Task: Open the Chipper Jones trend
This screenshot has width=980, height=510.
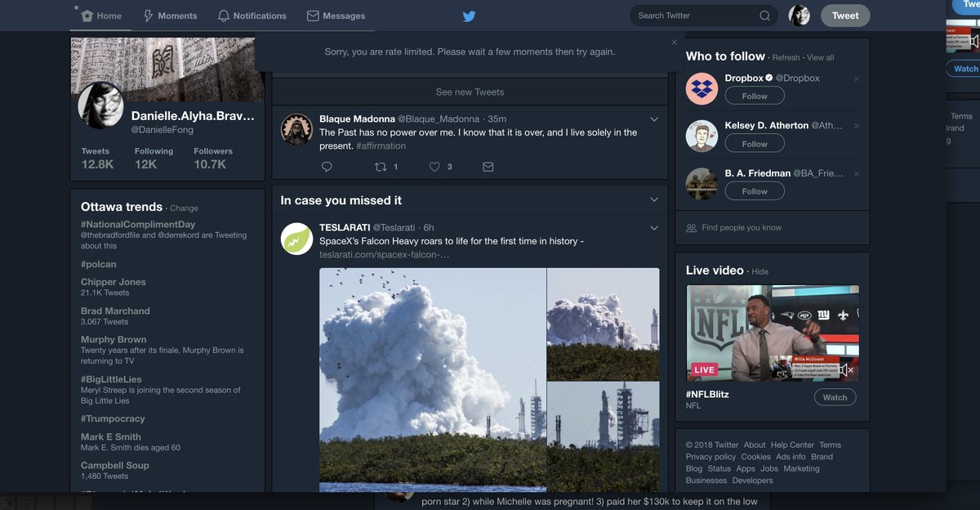Action: click(114, 282)
